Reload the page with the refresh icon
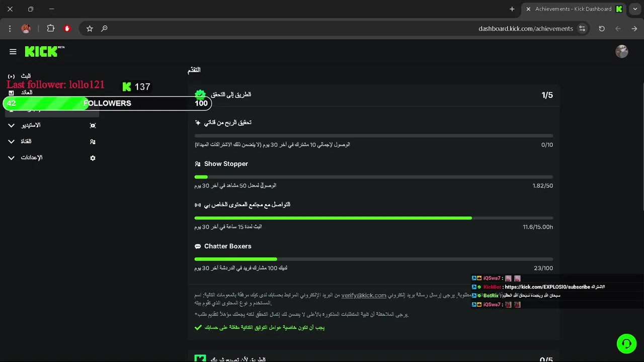The image size is (644, 362). (602, 29)
